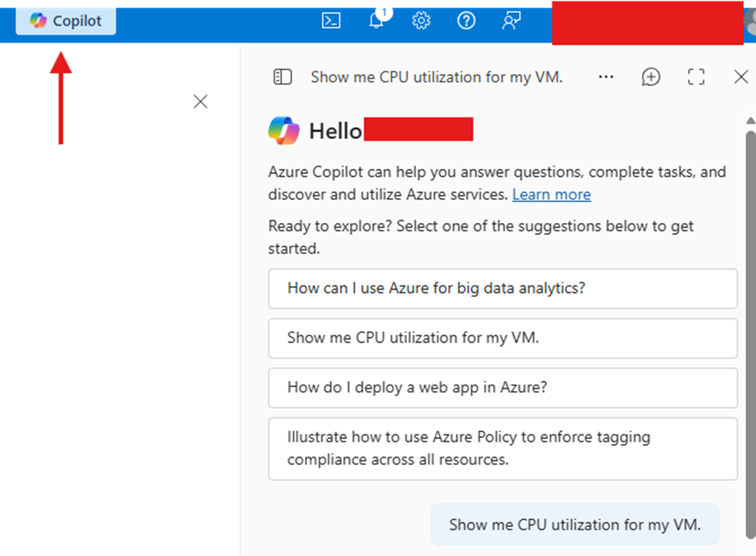The height and width of the screenshot is (556, 756).
Task: Toggle the chat history sidebar panel icon
Action: click(282, 77)
